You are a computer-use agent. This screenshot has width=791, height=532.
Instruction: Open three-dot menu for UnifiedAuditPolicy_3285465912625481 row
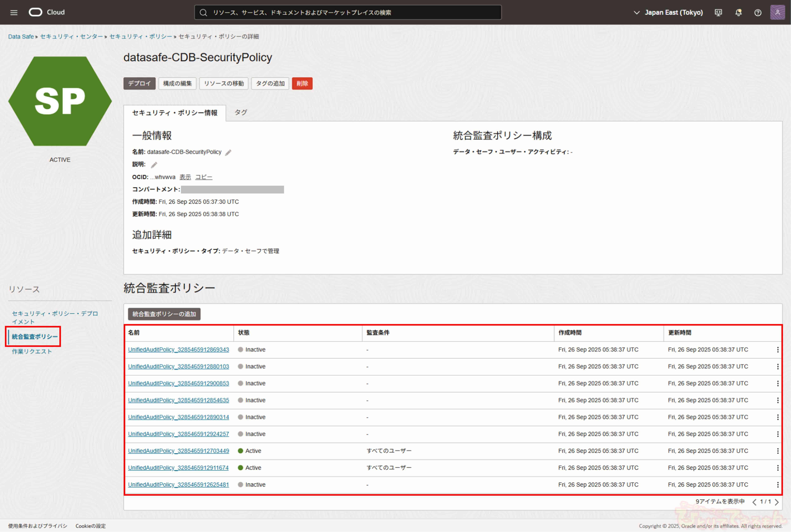(x=777, y=485)
